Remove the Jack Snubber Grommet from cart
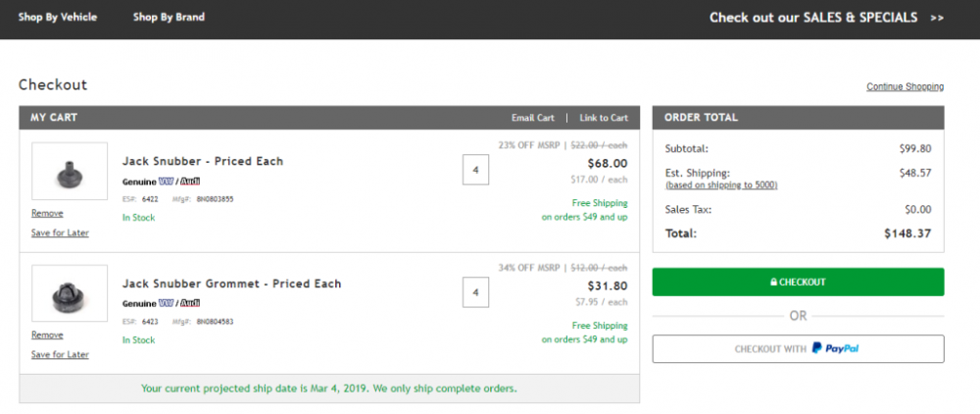 pyautogui.click(x=47, y=336)
